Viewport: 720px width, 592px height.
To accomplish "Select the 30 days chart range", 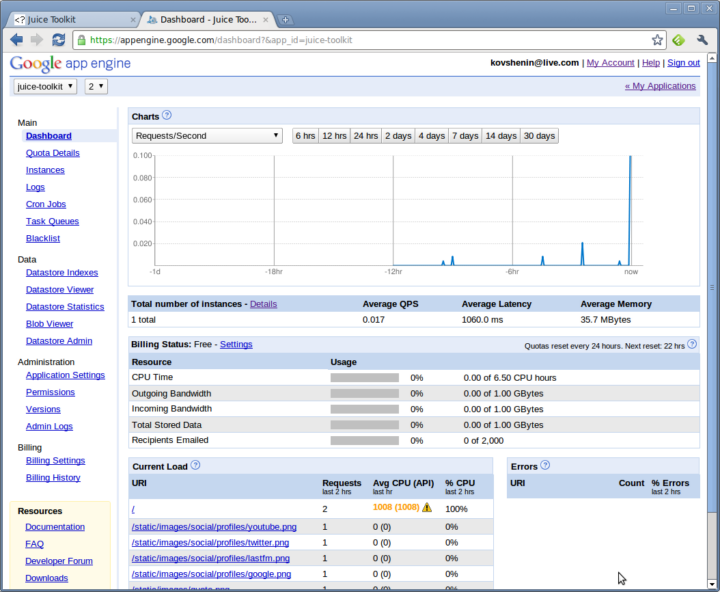I will coord(539,136).
